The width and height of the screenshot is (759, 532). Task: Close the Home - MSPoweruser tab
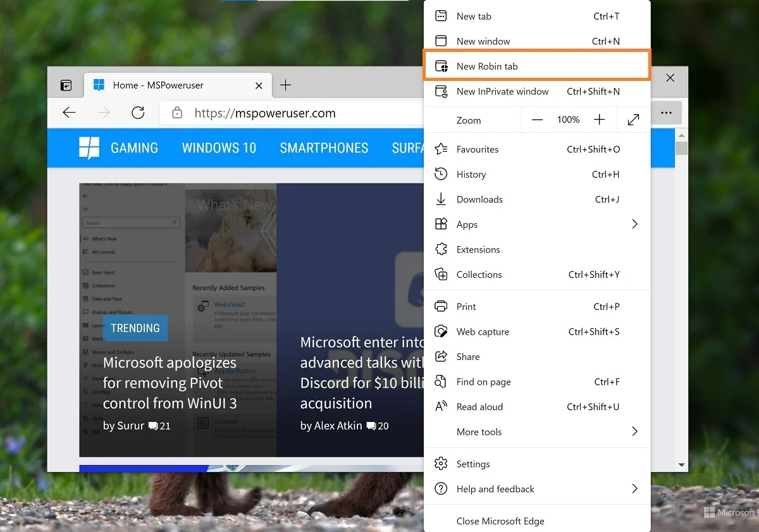(259, 85)
